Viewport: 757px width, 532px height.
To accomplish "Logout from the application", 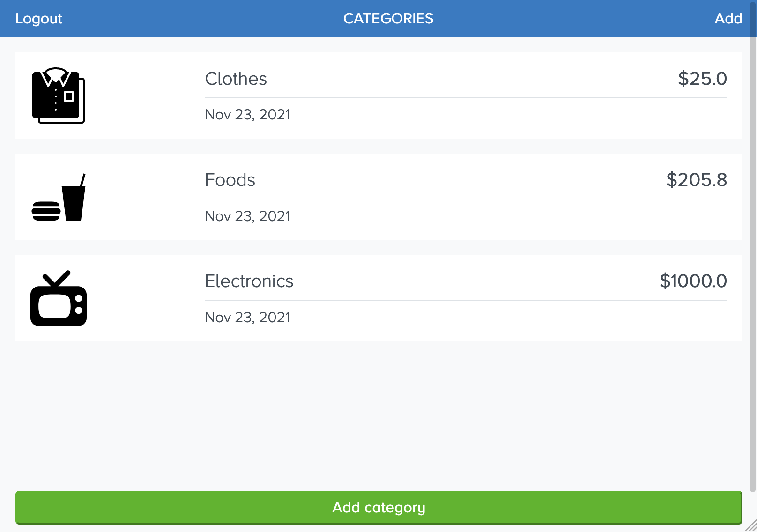I will 39,19.
